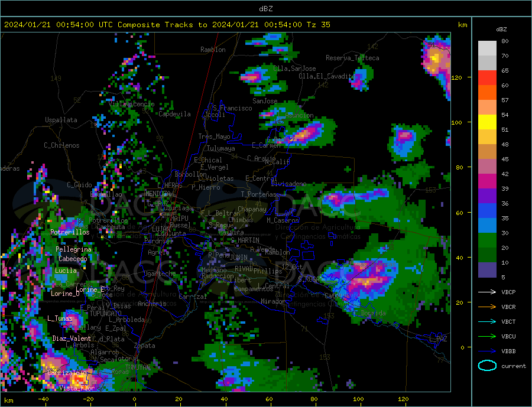
Task: Click the 'S_MARTIN' map label
Action: click(245, 240)
